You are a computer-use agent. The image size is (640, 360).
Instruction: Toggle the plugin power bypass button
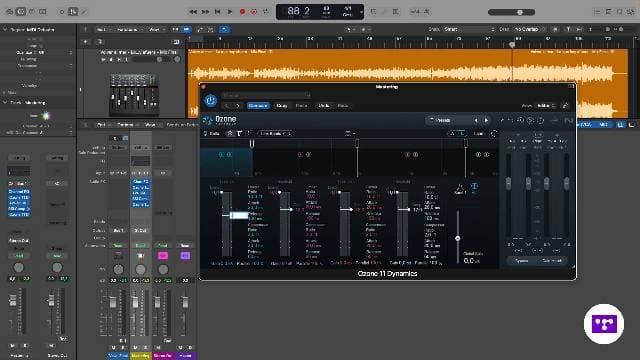click(x=211, y=100)
